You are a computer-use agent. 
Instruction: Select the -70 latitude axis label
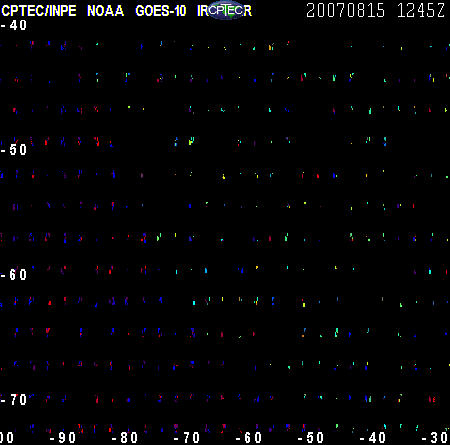(x=14, y=399)
